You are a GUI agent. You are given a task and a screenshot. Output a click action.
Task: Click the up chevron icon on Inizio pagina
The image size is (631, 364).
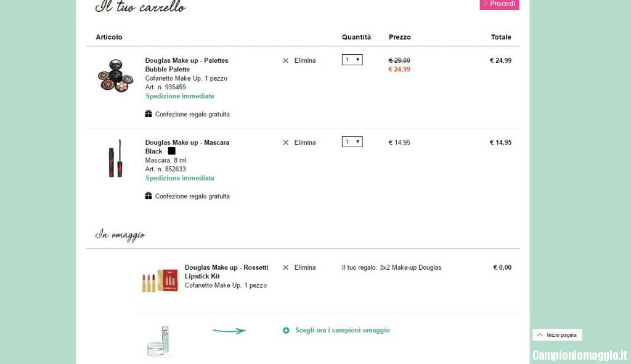[540, 335]
